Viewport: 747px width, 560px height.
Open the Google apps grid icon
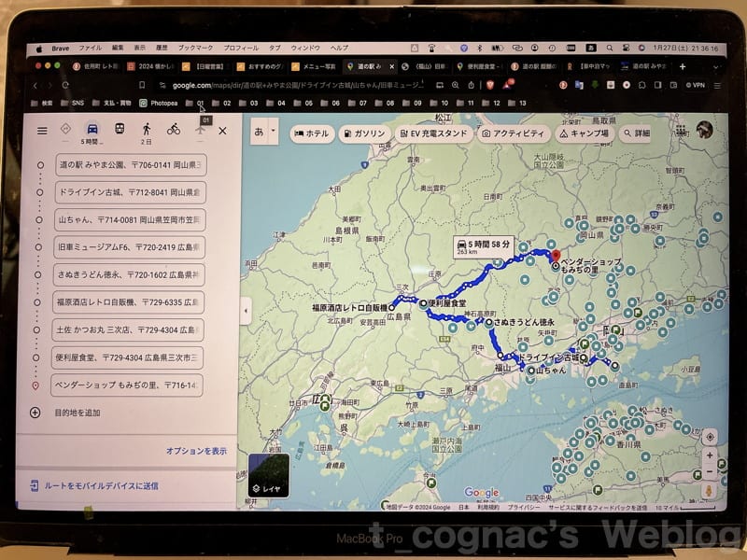[681, 130]
